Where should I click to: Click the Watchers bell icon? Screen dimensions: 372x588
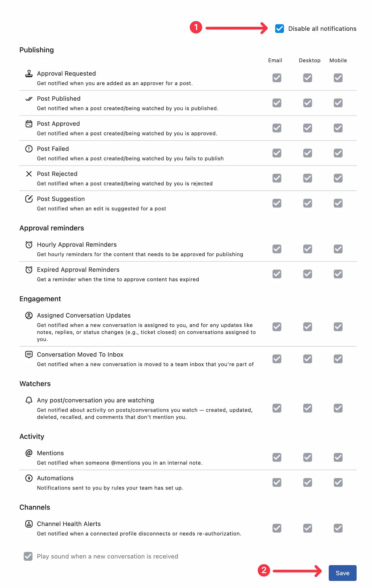29,400
